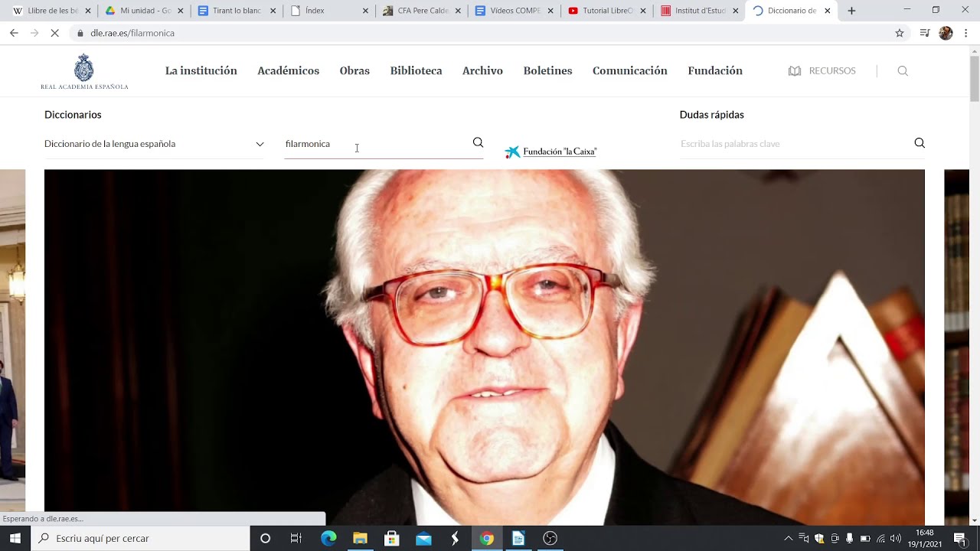
Task: Open the Fundación menu
Action: pos(715,70)
